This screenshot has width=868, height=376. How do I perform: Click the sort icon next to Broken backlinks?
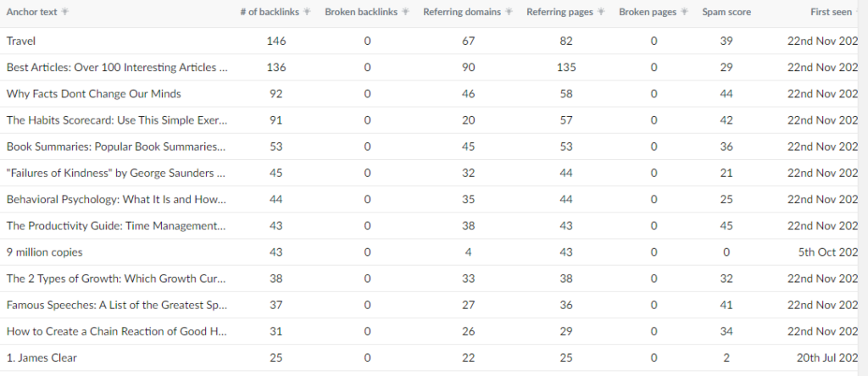click(x=406, y=12)
